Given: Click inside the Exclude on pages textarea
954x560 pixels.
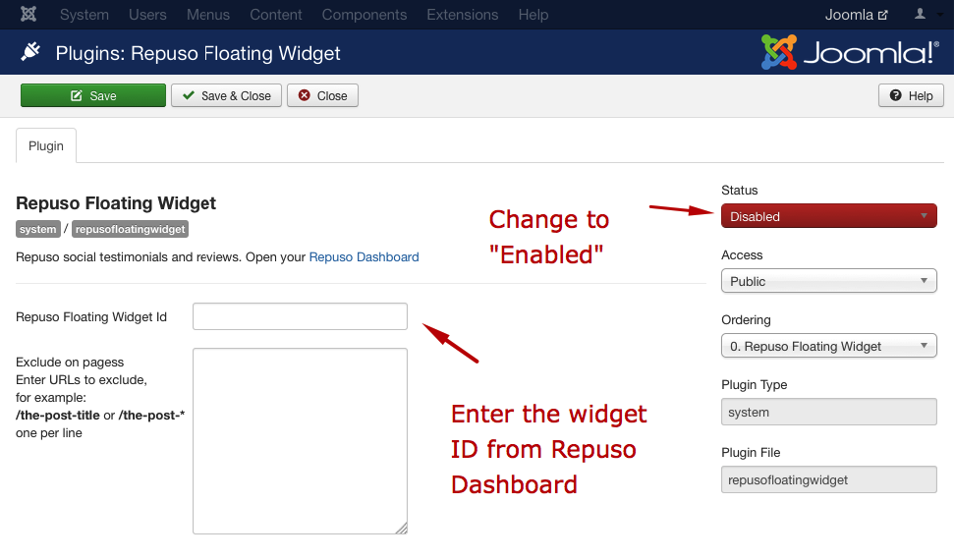Looking at the screenshot, I should point(300,441).
